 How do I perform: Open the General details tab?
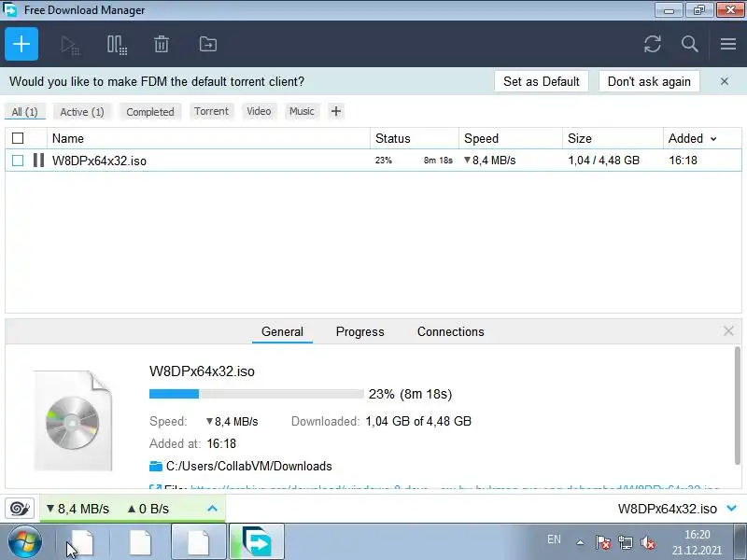coord(282,332)
